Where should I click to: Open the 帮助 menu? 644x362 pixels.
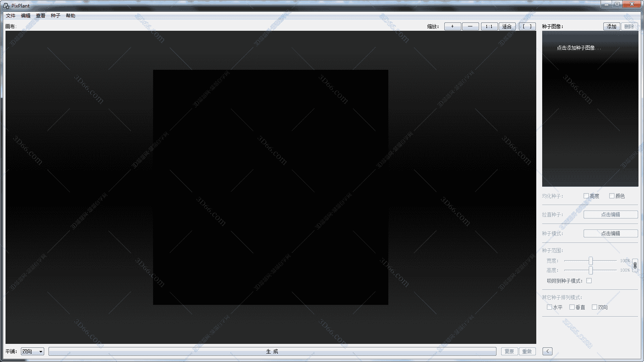[70, 16]
